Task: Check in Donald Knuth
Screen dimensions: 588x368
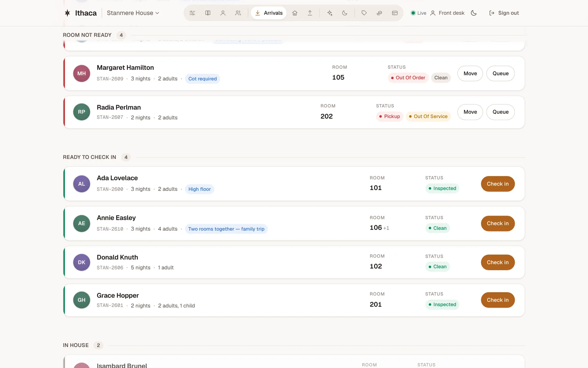Action: pyautogui.click(x=498, y=262)
